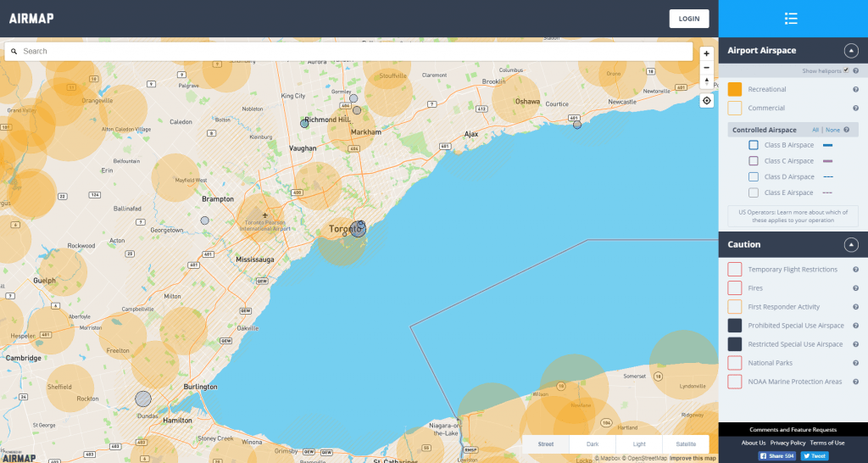Open help icon for National Parks
Screen dimensions: 868x463
[856, 363]
